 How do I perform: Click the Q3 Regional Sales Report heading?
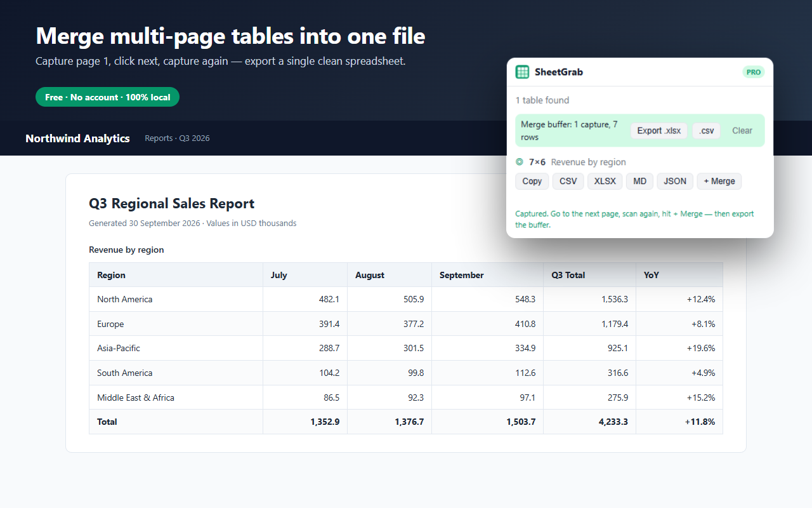172,204
